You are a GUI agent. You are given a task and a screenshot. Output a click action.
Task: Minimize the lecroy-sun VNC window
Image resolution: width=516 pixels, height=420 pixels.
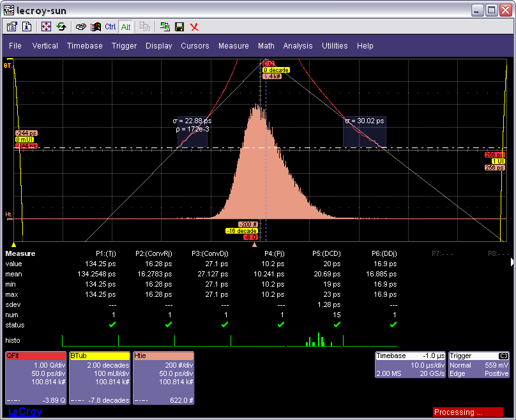[x=476, y=10]
